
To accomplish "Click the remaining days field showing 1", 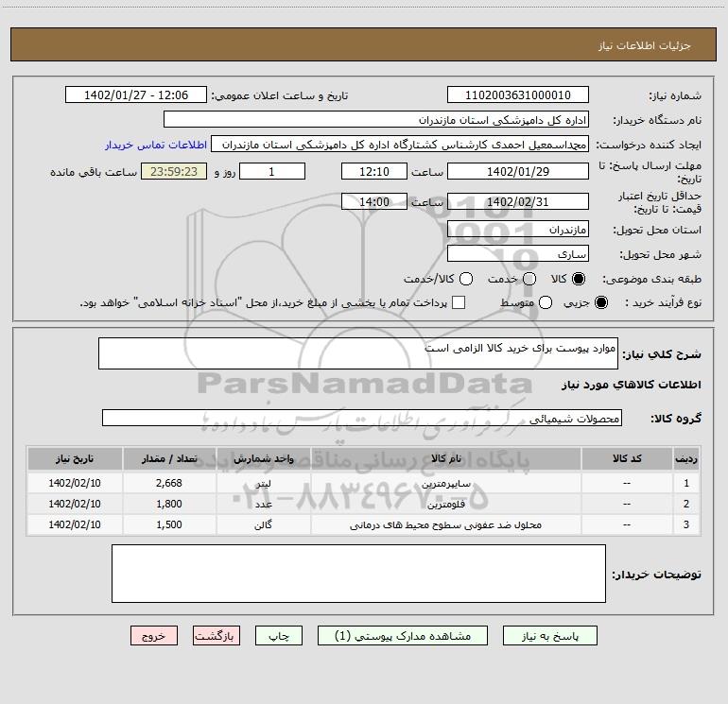I will click(x=272, y=171).
